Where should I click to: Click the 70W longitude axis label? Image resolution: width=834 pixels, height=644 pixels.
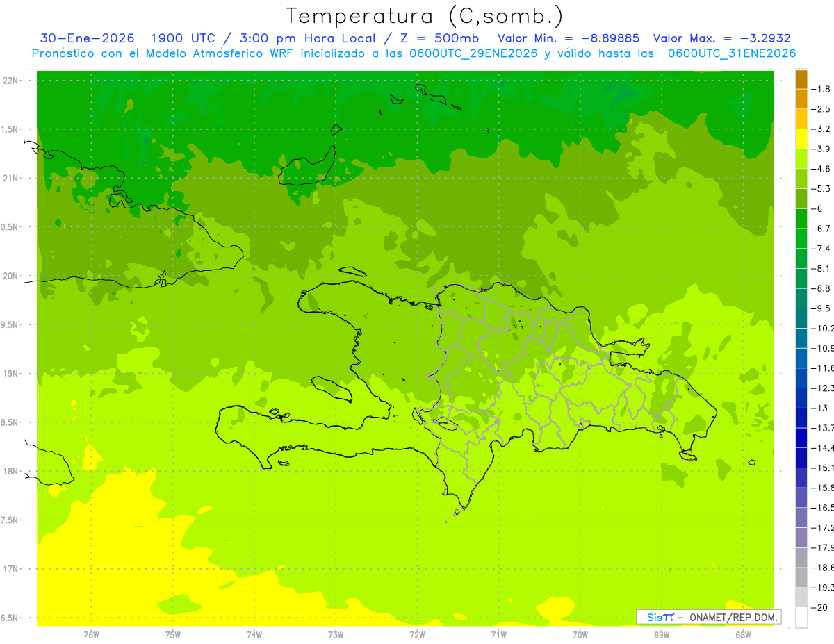point(580,635)
